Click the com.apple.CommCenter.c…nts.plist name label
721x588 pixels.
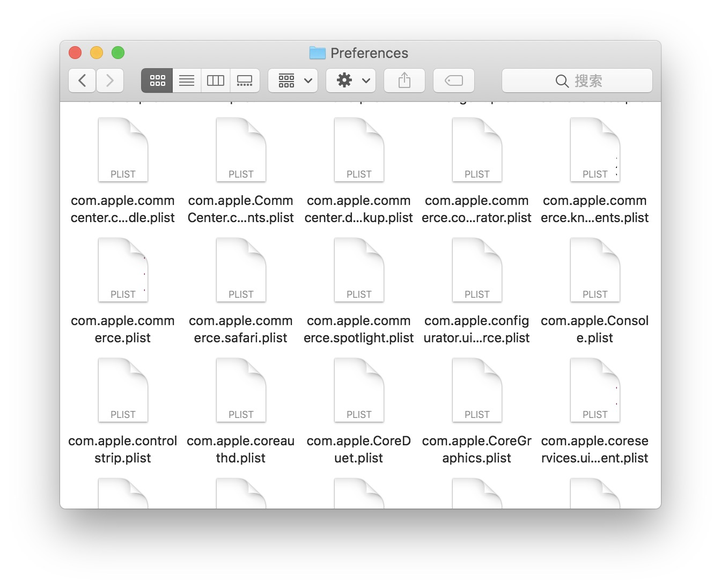241,209
